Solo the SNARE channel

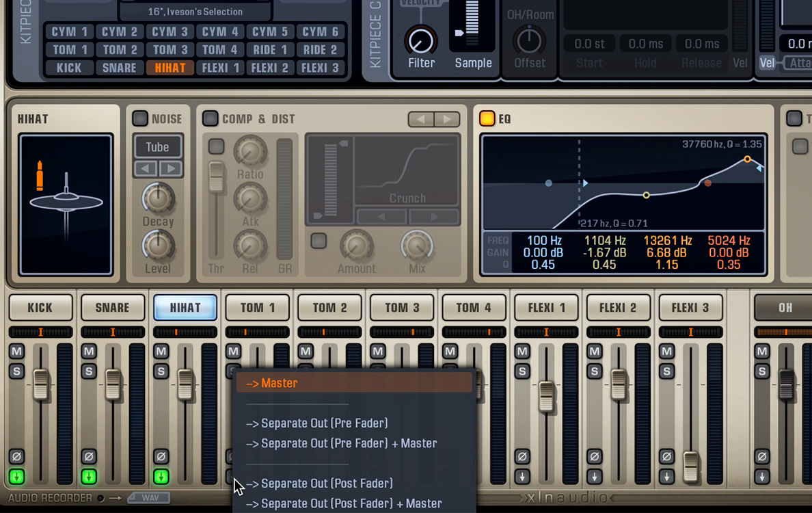tap(89, 371)
